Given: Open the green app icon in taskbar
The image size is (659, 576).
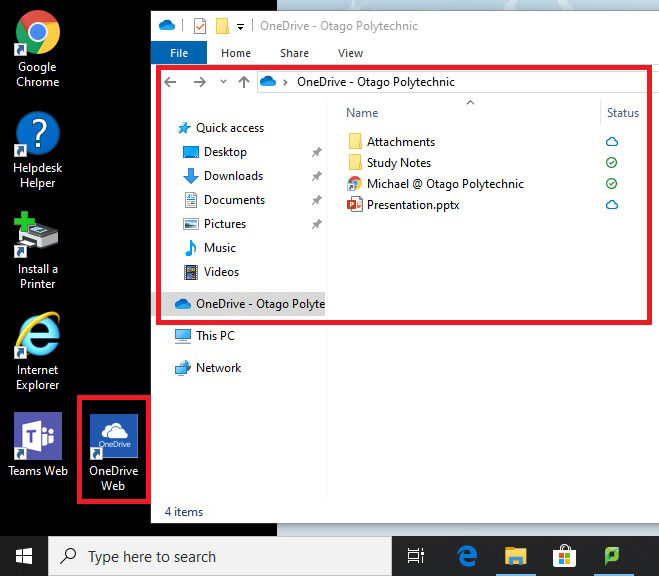Looking at the screenshot, I should point(612,556).
